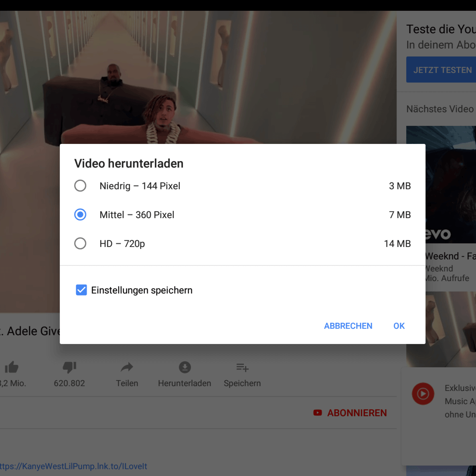This screenshot has width=476, height=476.
Task: Click the JETZT TESTEN button
Action: (441, 70)
